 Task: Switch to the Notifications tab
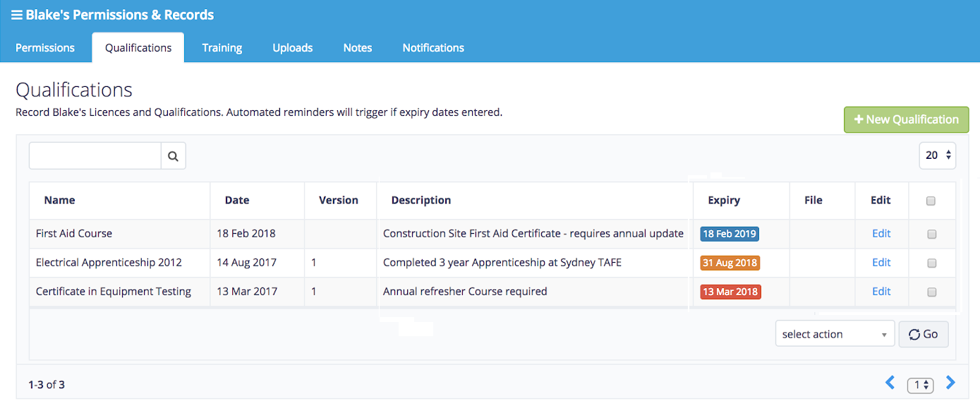(432, 48)
